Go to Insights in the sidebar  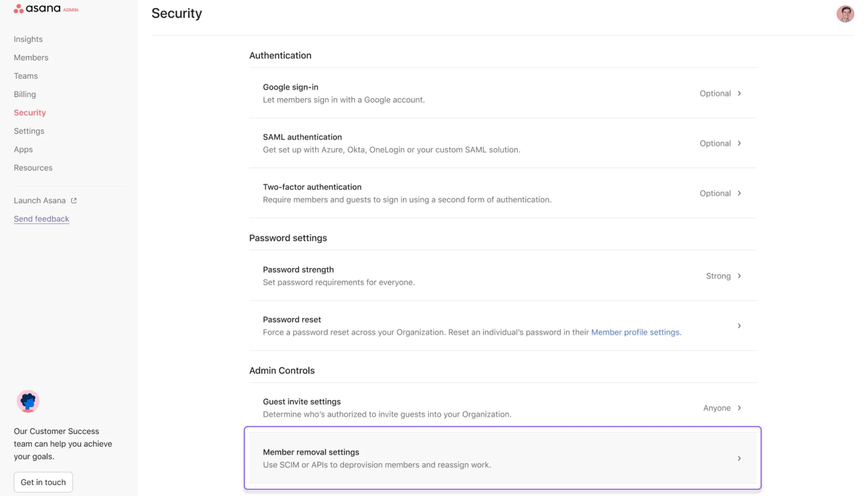[28, 39]
